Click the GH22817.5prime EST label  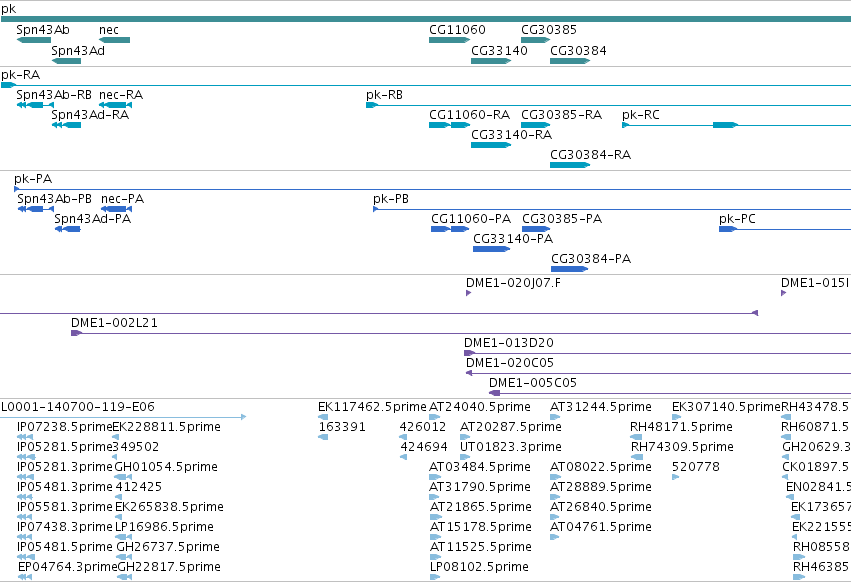169,567
